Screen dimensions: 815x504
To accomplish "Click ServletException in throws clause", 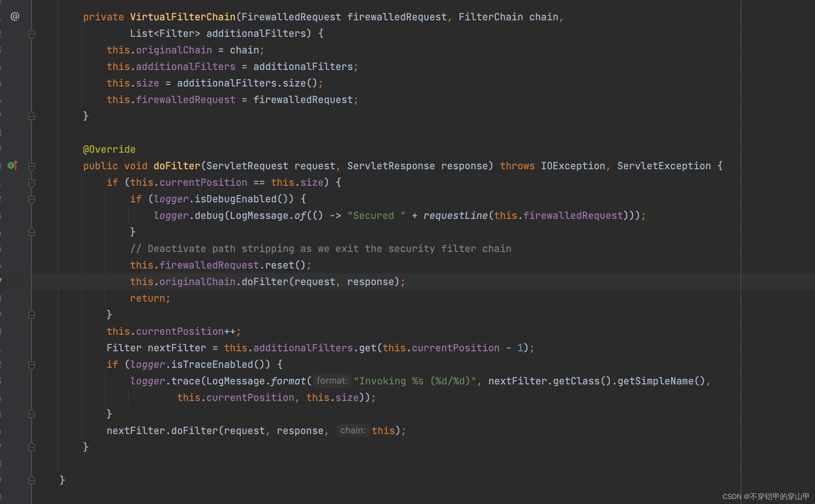I will pos(664,166).
